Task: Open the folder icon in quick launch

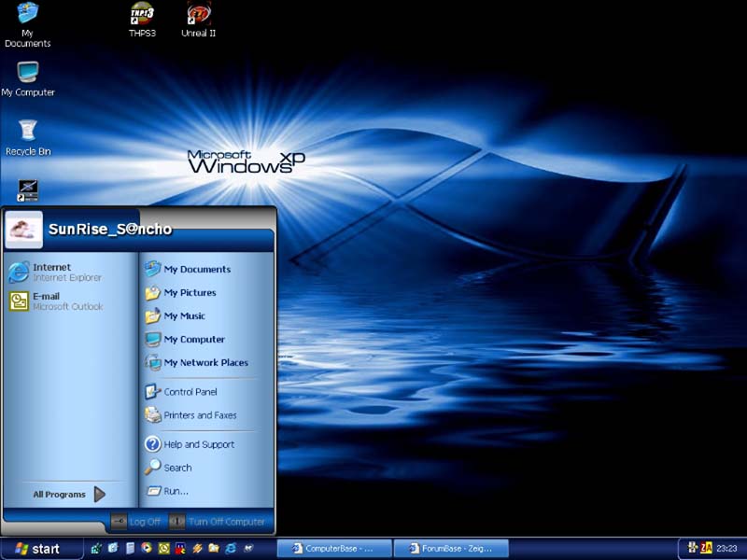Action: click(x=214, y=548)
